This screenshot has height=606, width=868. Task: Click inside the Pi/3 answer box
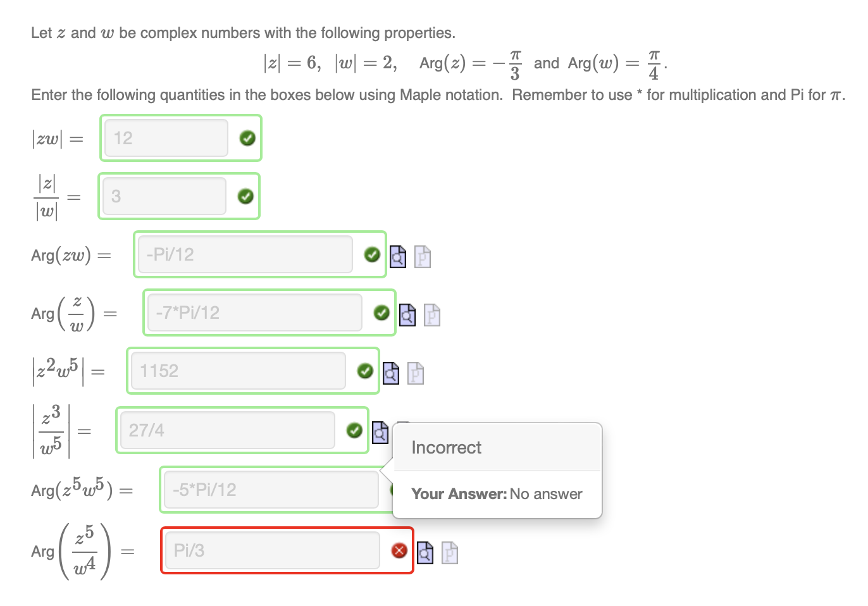click(272, 550)
